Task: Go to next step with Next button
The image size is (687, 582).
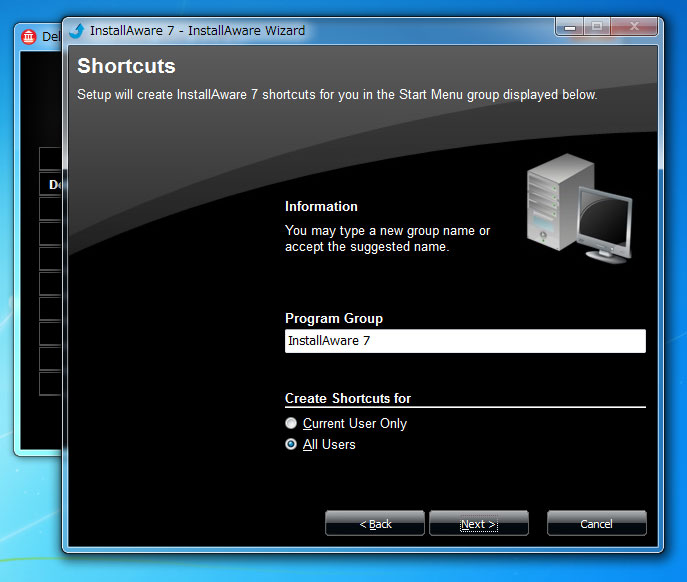Action: 479,523
